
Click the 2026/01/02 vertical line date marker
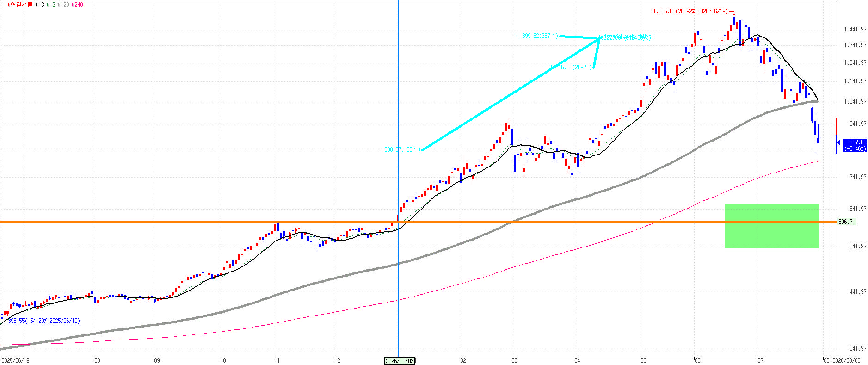[400, 361]
